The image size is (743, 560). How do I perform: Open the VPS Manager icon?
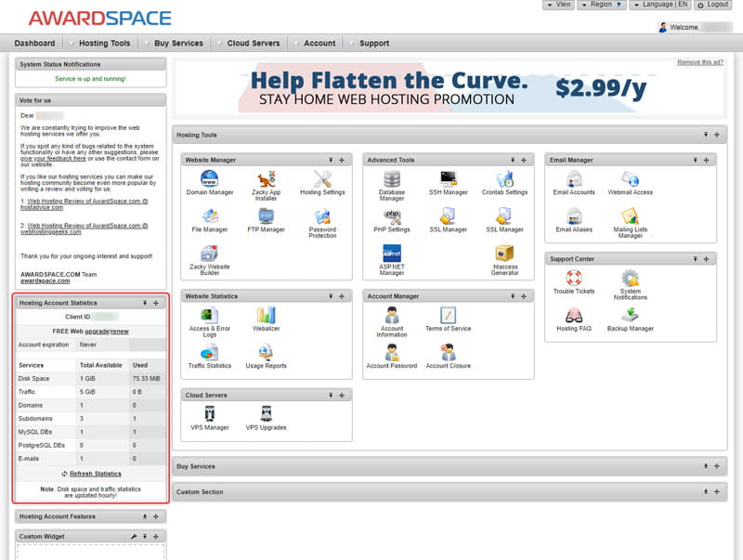tap(210, 415)
